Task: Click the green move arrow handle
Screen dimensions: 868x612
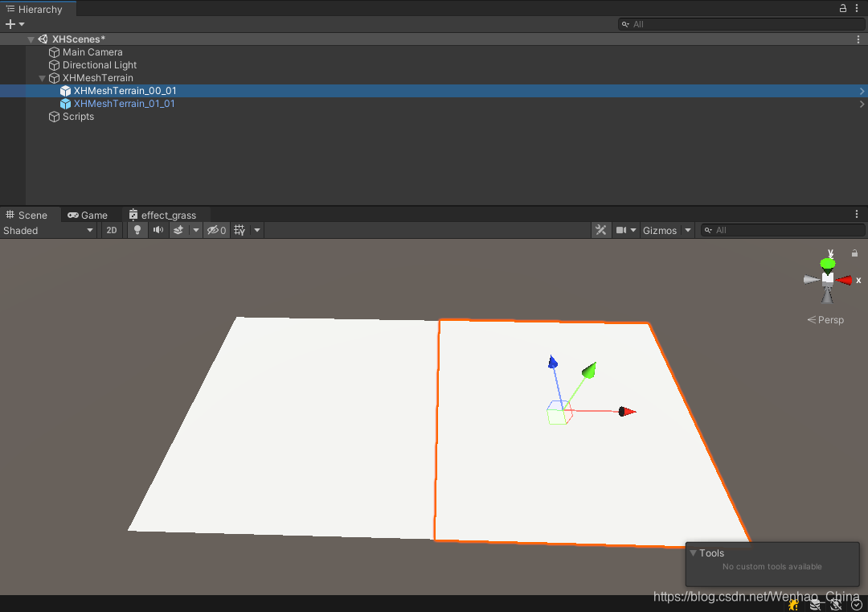Action: [x=589, y=370]
